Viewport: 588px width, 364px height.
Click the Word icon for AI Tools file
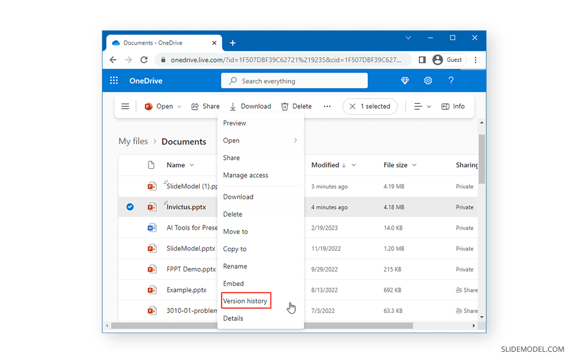(152, 228)
